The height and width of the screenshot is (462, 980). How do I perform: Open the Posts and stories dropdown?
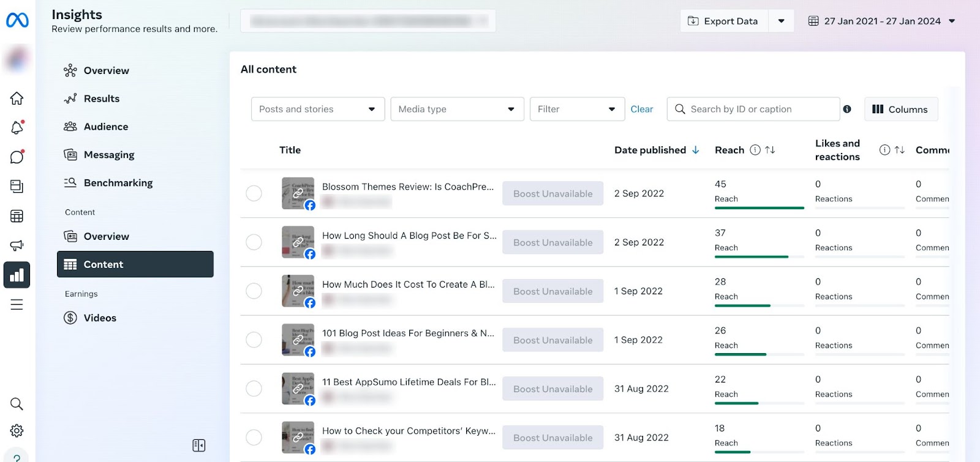coord(318,109)
